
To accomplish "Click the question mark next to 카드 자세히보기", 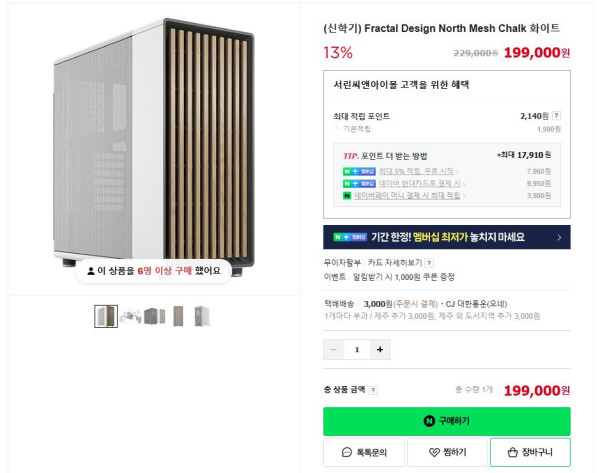I will coord(429,263).
